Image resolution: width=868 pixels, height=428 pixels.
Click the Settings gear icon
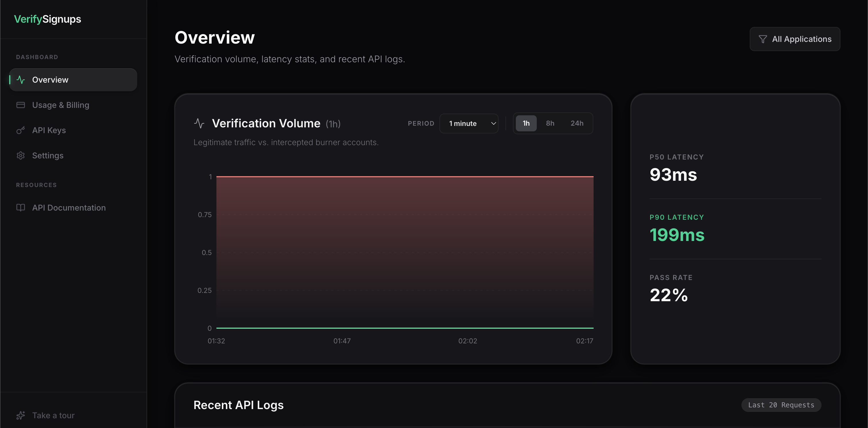pos(21,155)
